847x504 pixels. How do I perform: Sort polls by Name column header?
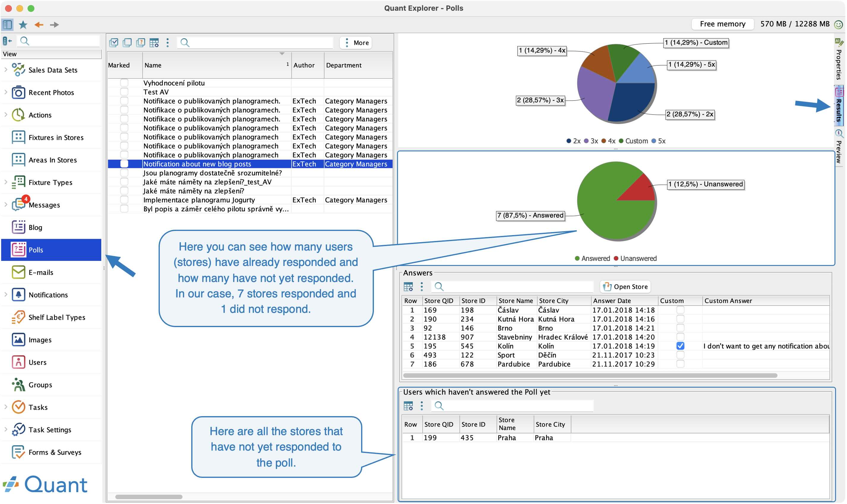click(217, 65)
